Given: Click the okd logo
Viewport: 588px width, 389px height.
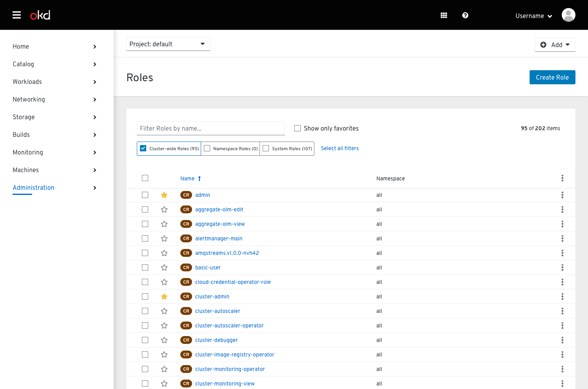Looking at the screenshot, I should click(x=40, y=15).
